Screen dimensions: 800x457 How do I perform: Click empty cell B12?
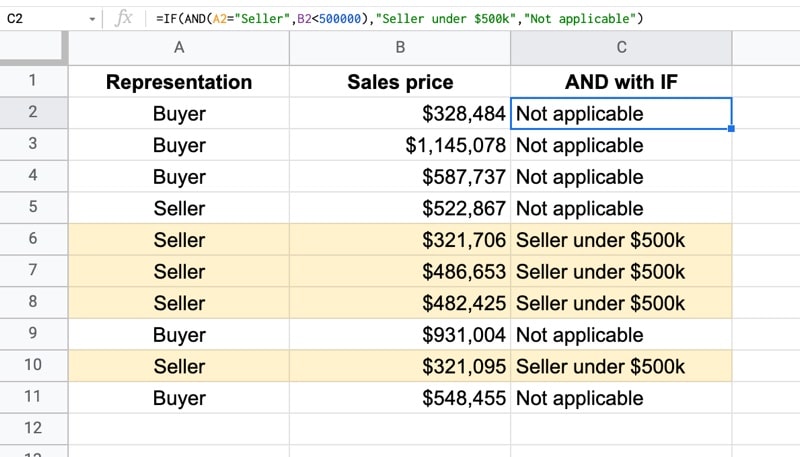(400, 428)
